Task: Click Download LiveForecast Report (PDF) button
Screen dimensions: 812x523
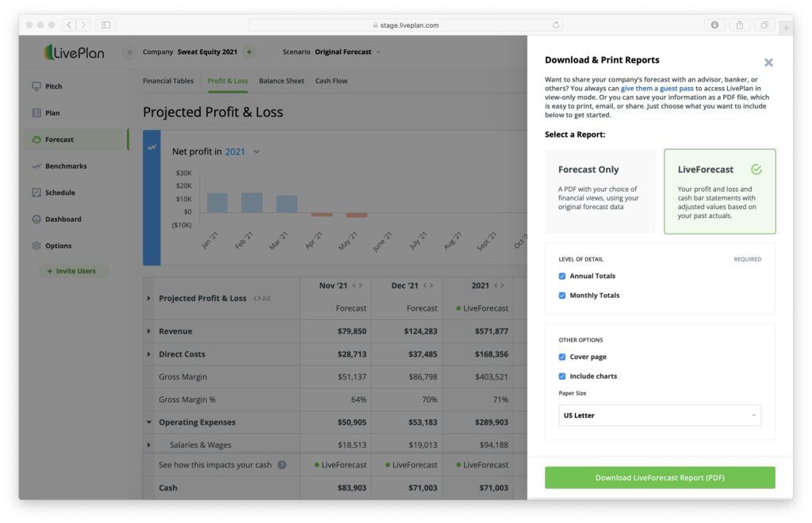Action: pyautogui.click(x=659, y=478)
